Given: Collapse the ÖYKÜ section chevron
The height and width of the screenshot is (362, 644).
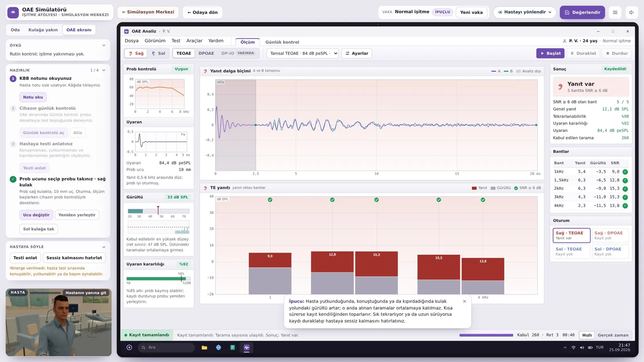Looking at the screenshot, I should coord(104,45).
